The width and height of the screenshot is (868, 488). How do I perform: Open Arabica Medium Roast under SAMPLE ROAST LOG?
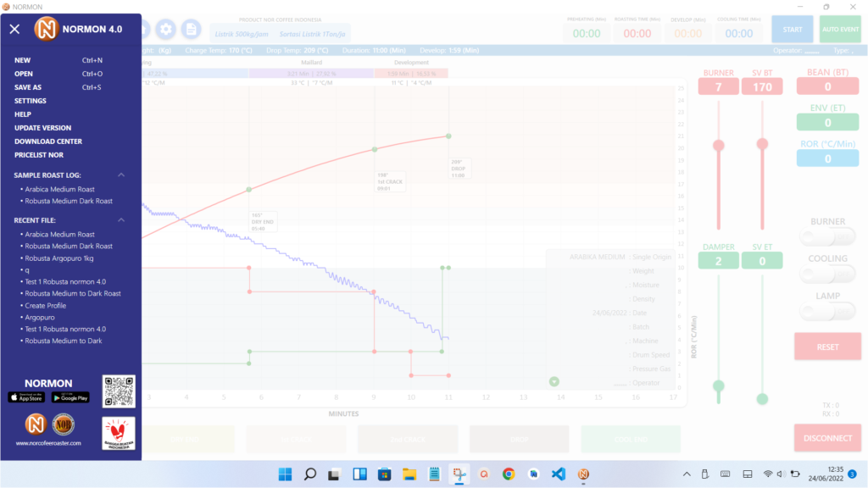tap(60, 189)
